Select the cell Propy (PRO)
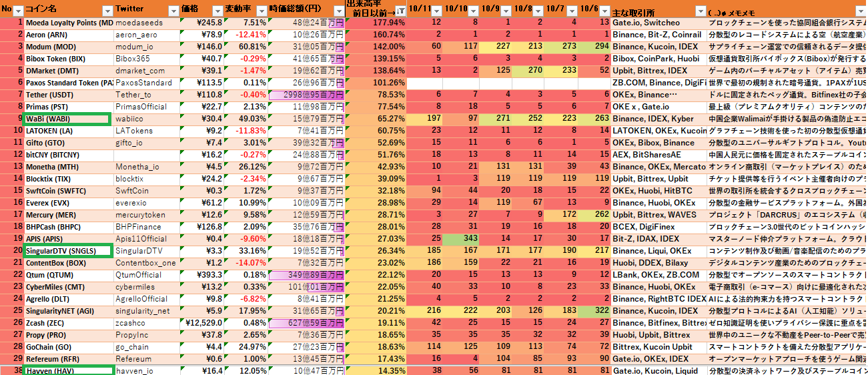868x375 pixels. 69,335
